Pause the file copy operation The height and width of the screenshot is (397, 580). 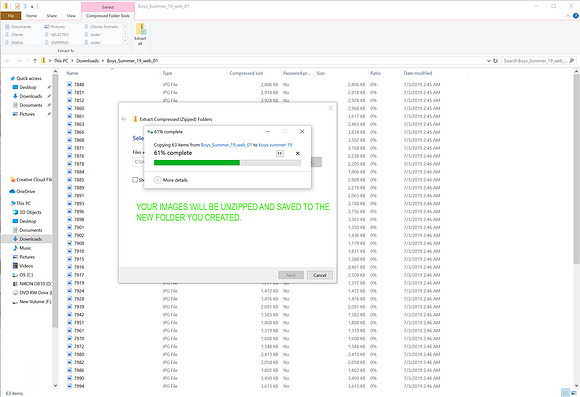pyautogui.click(x=280, y=153)
